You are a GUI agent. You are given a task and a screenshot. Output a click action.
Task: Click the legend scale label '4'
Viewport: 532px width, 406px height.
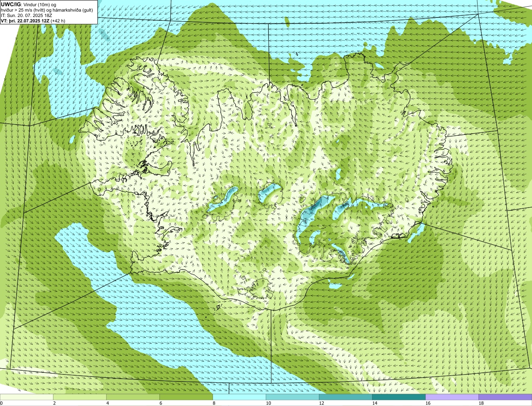click(x=108, y=403)
